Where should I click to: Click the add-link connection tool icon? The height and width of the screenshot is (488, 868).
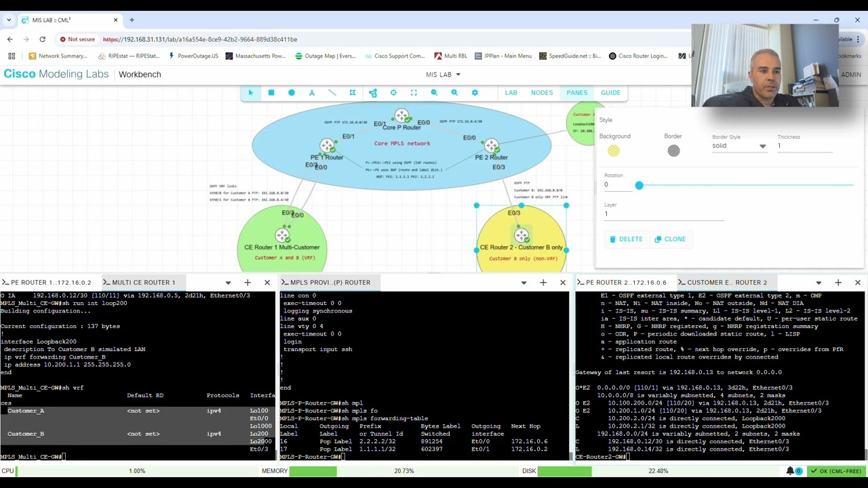pos(373,93)
